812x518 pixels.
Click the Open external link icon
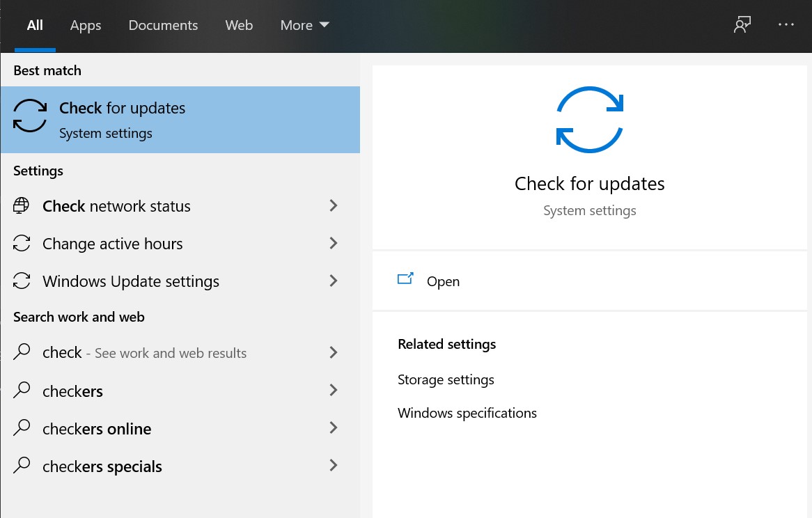[406, 278]
